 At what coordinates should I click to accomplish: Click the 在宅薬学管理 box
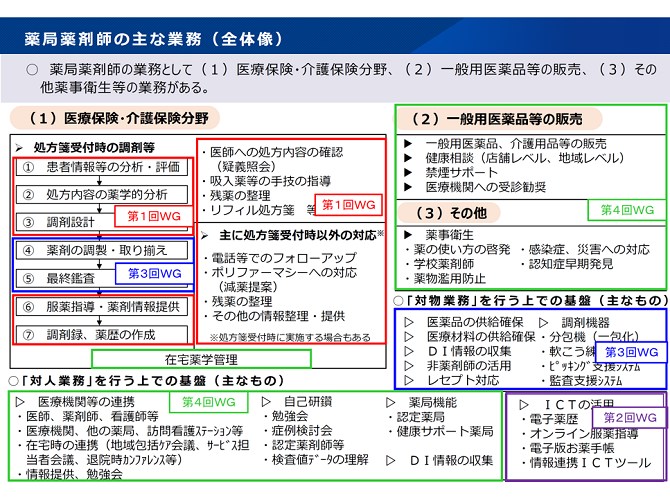(200, 358)
